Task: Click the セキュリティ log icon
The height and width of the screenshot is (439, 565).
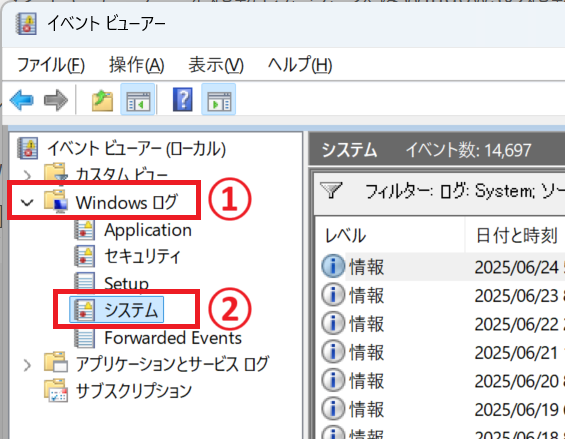Action: tap(85, 256)
